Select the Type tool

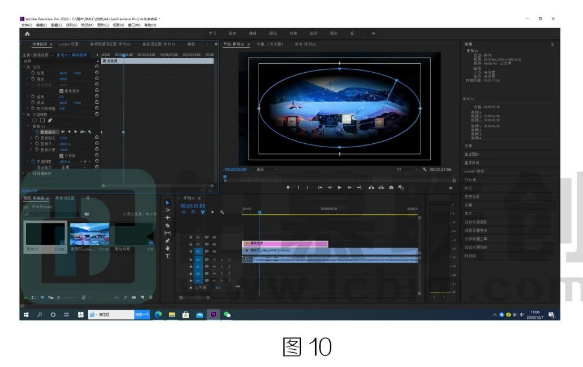(167, 256)
